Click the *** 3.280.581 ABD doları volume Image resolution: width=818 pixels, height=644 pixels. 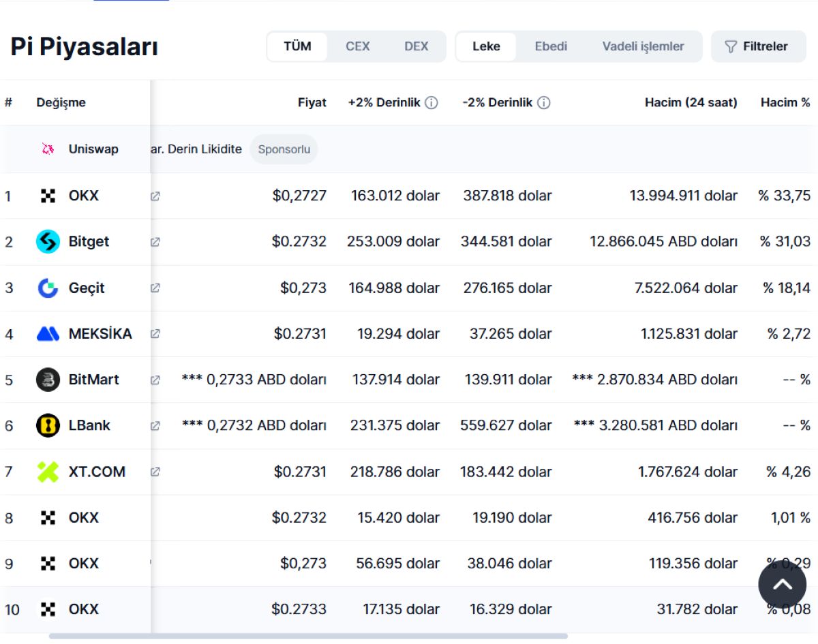(656, 426)
